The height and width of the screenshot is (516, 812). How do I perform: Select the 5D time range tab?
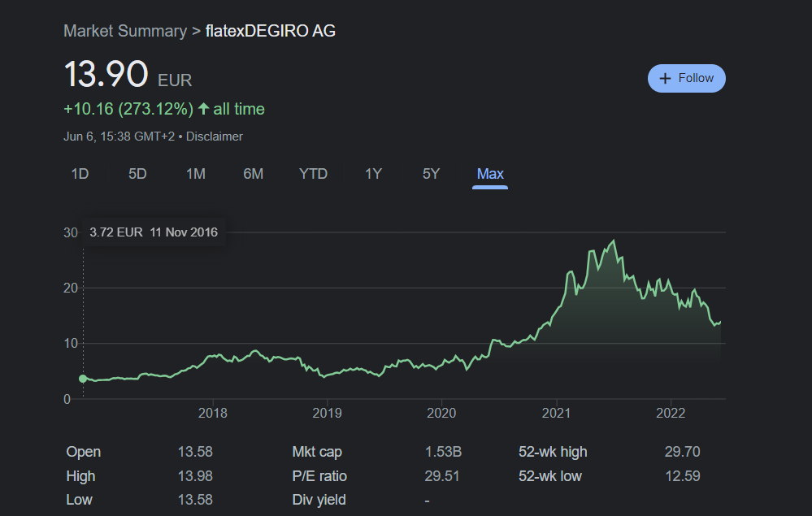[137, 174]
